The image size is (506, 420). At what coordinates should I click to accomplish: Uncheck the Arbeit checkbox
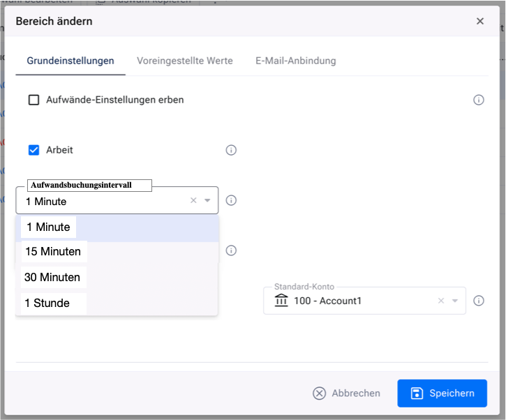click(x=34, y=150)
